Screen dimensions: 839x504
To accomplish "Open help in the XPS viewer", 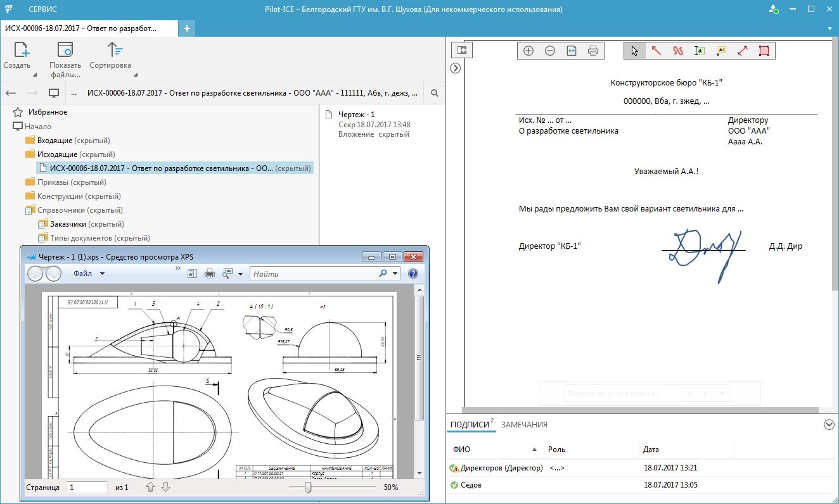I will pos(413,274).
